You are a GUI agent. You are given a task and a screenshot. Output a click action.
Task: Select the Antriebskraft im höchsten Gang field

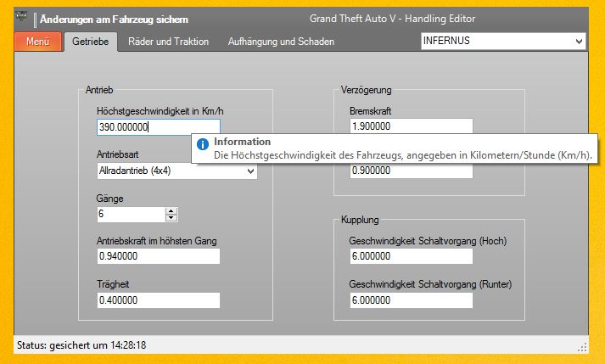click(158, 256)
